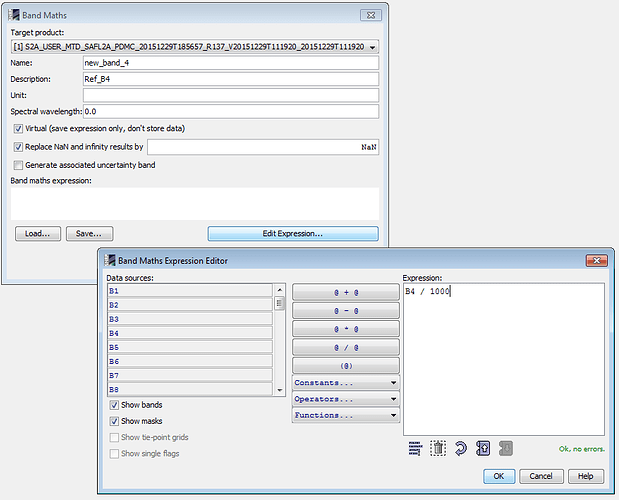Toggle the Show masks checkbox
Viewport: 619px width, 500px height.
pos(114,421)
